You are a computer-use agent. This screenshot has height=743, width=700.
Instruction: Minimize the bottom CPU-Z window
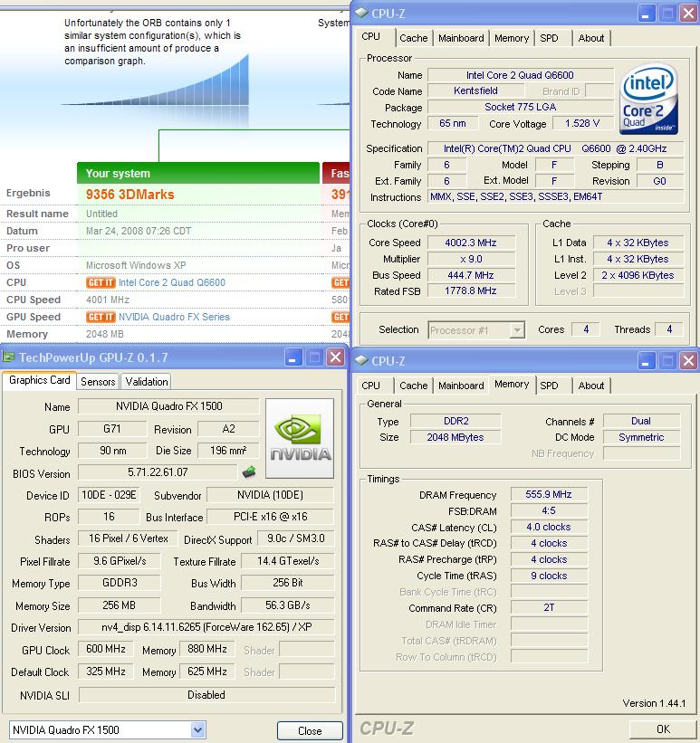[646, 361]
